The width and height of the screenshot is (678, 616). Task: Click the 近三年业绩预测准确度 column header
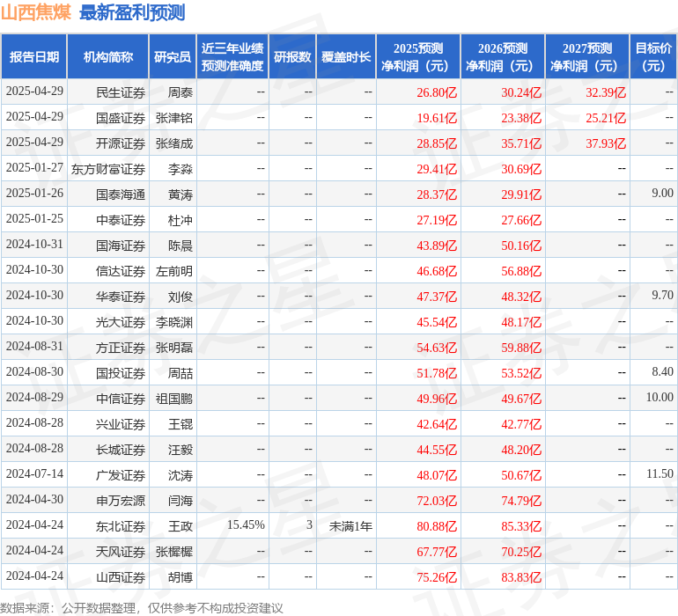232,56
